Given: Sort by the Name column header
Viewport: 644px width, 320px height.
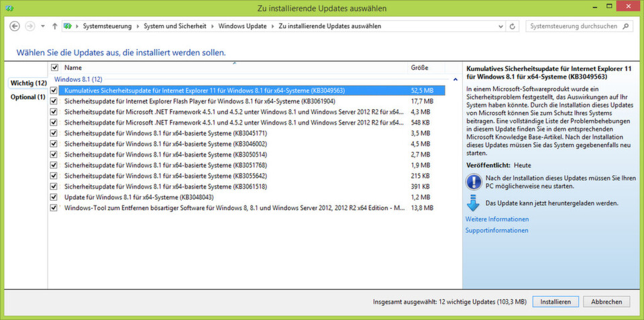Looking at the screenshot, I should (234, 67).
